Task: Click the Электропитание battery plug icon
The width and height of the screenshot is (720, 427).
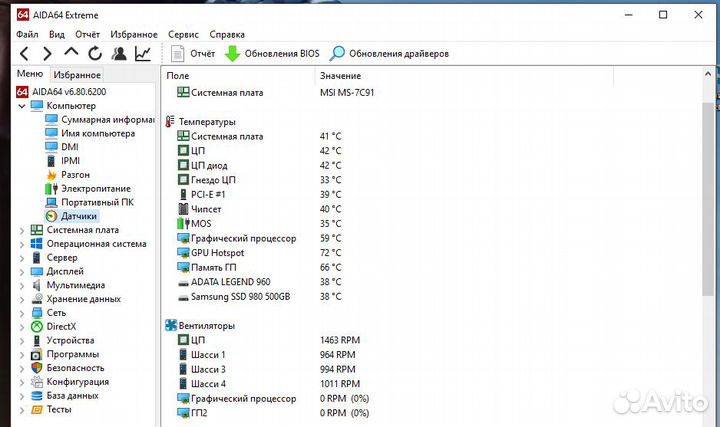Action: point(51,189)
